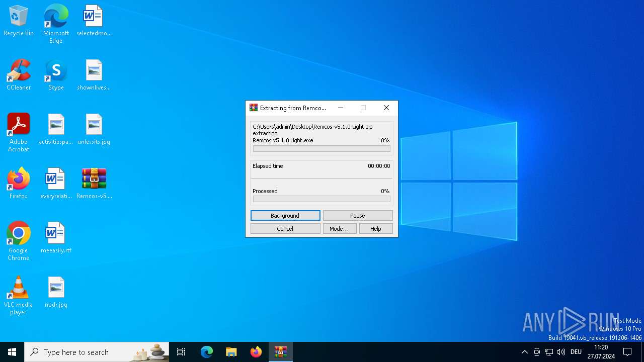644x362 pixels.
Task: Click the 'Elapsed time' label
Action: pyautogui.click(x=268, y=166)
